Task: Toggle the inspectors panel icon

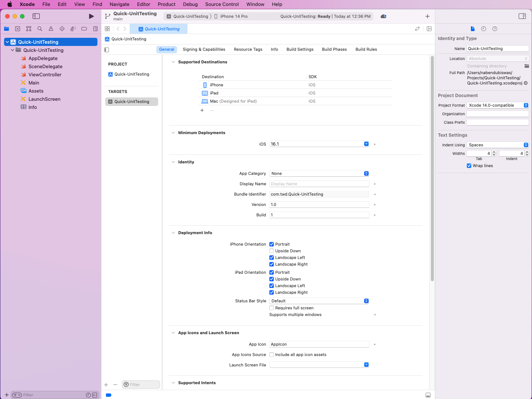Action: pos(522,16)
